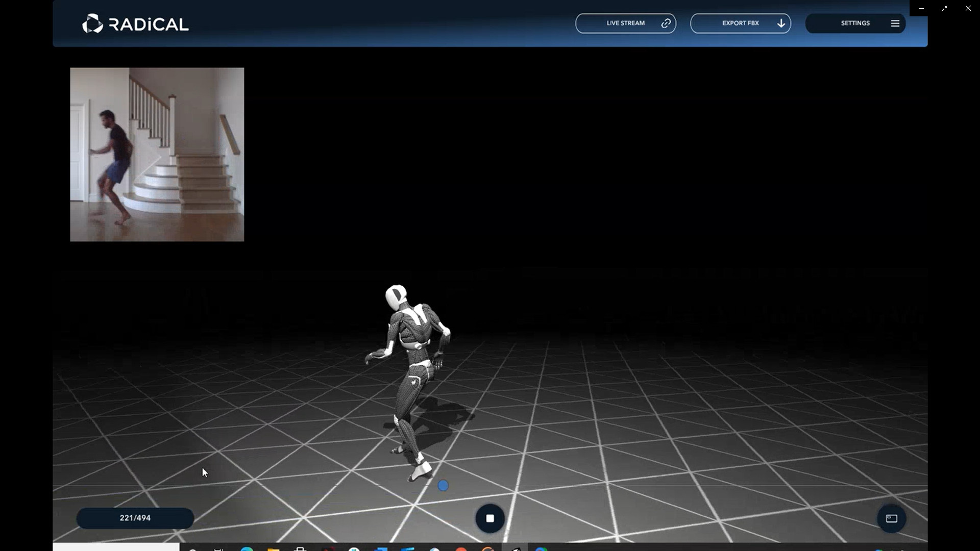
Task: Click the stop button below the 3D character
Action: click(489, 518)
